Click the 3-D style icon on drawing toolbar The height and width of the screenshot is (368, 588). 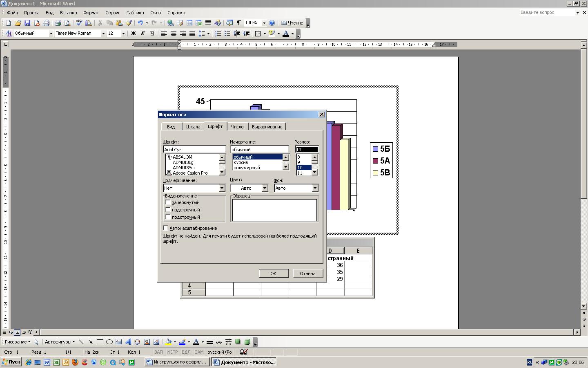click(x=247, y=342)
